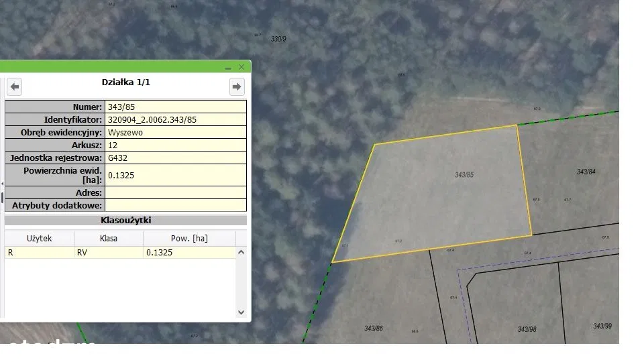Close the Działka info panel
This screenshot has width=644, height=362.
click(241, 67)
